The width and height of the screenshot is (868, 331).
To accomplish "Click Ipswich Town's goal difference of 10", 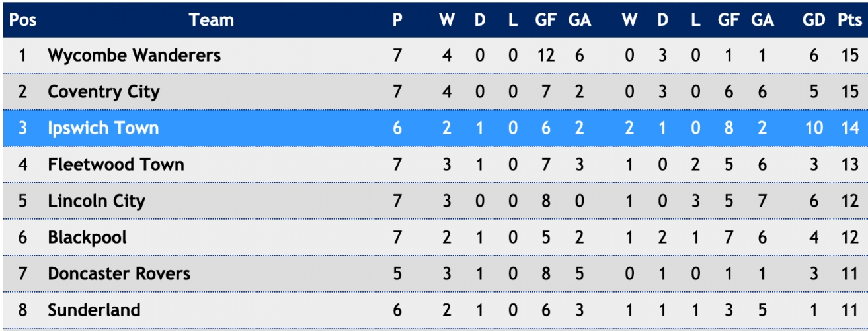I will [814, 128].
